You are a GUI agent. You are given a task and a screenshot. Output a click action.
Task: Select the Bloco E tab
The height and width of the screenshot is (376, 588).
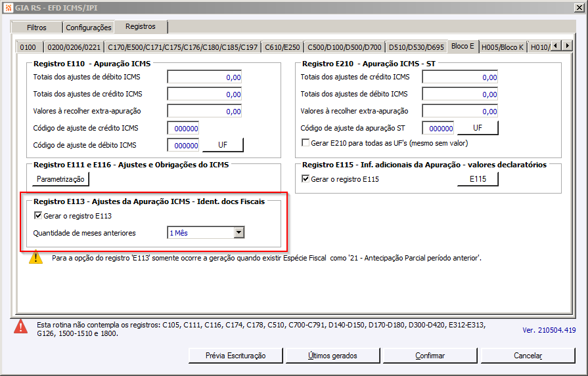click(x=463, y=46)
